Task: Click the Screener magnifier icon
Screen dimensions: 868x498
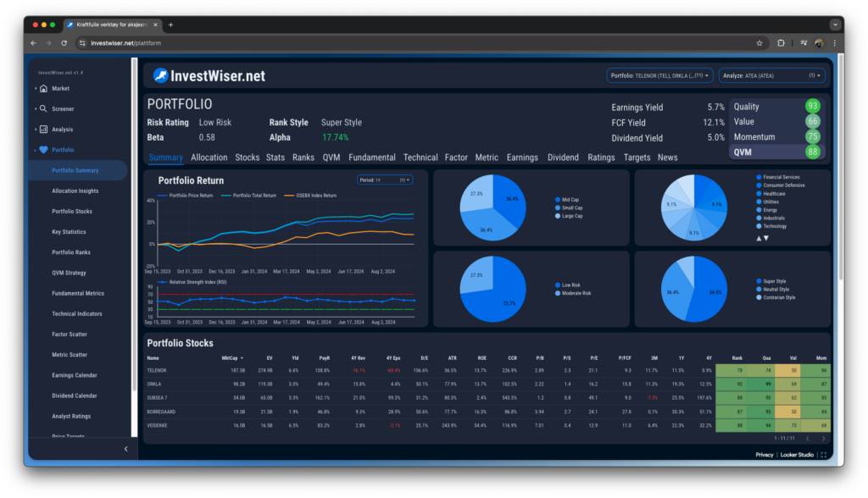Action: 43,109
